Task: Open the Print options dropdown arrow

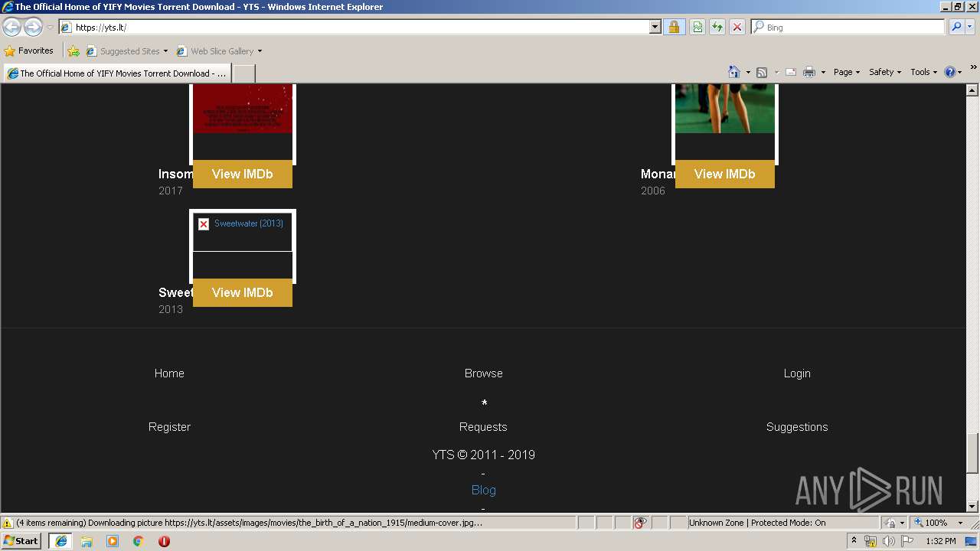Action: [823, 72]
